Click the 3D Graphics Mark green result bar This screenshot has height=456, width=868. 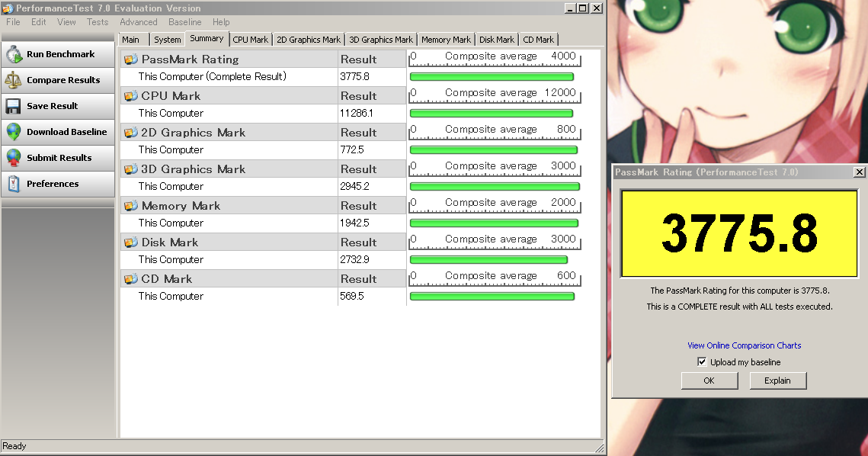(495, 187)
